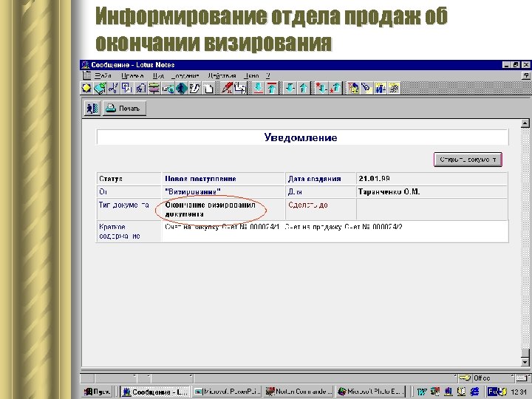Open the Создание menu
Viewport: 532px width, 399px height.
point(185,75)
